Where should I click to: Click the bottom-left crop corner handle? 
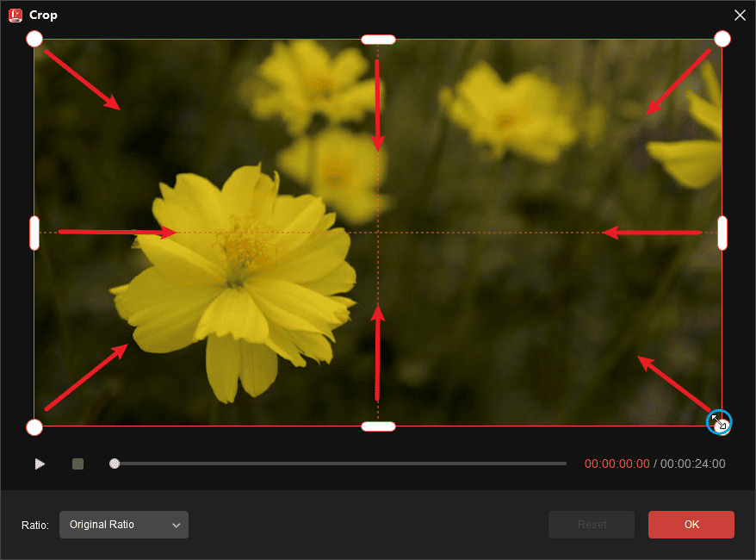[34, 426]
